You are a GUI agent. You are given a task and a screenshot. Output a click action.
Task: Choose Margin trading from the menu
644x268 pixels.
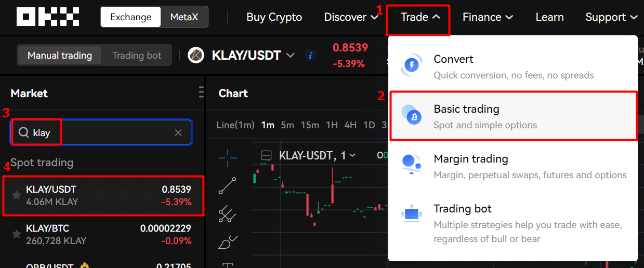click(513, 166)
